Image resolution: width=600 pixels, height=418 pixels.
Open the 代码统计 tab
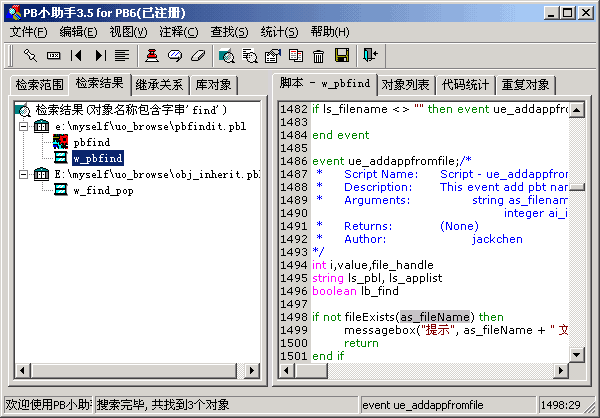(464, 84)
